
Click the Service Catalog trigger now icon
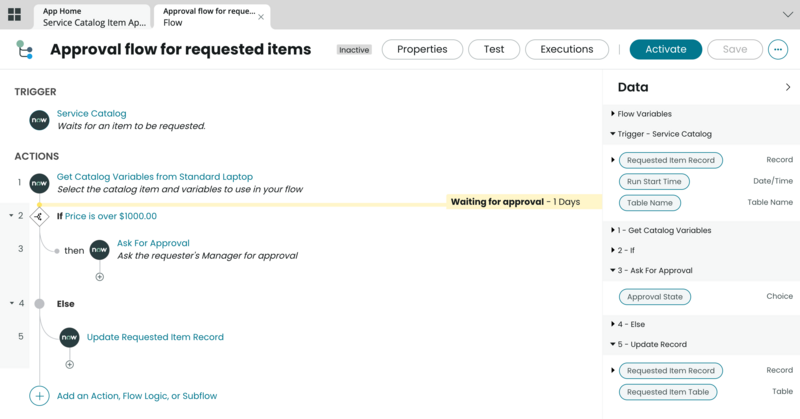click(39, 120)
